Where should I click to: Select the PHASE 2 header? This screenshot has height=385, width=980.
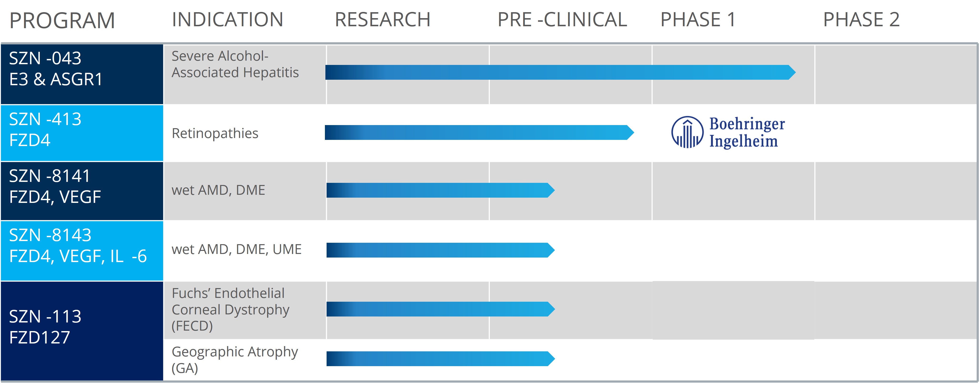click(x=861, y=20)
